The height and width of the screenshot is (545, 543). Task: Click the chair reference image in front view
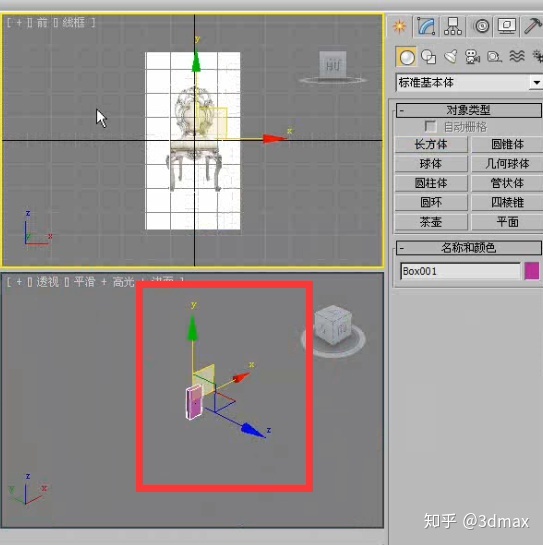(193, 141)
